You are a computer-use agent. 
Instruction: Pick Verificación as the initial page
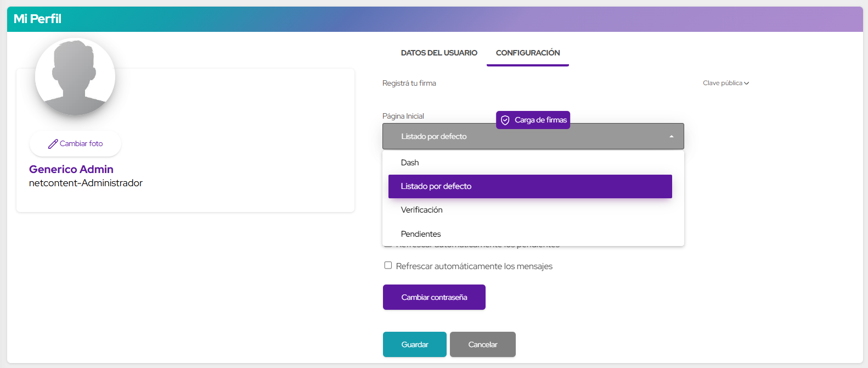pos(421,210)
